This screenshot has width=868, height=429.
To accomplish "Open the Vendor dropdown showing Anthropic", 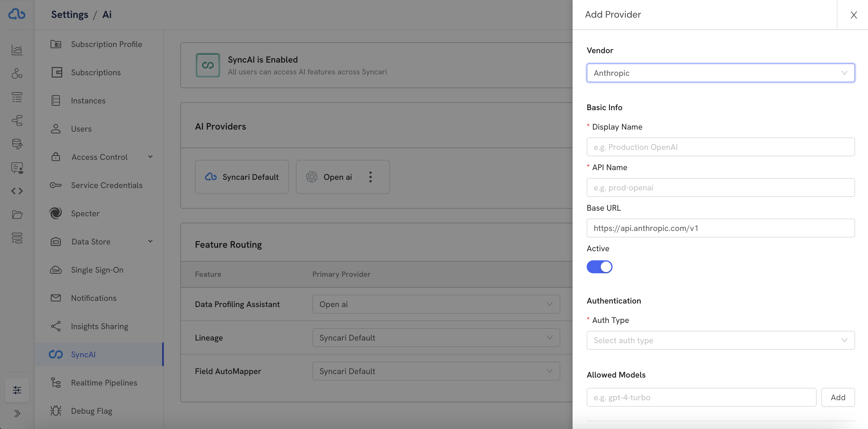I will (x=720, y=73).
